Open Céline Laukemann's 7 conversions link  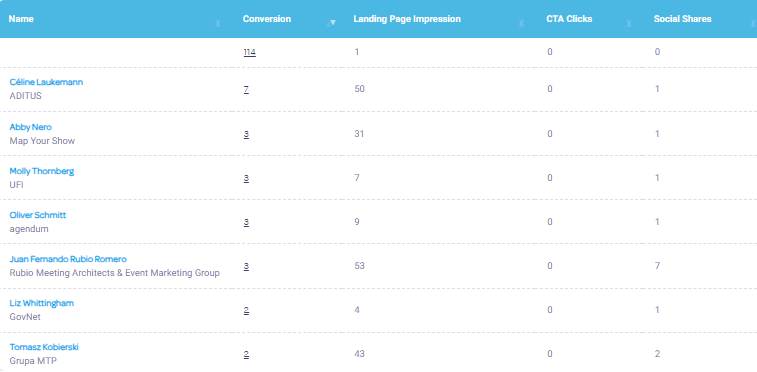pyautogui.click(x=246, y=89)
